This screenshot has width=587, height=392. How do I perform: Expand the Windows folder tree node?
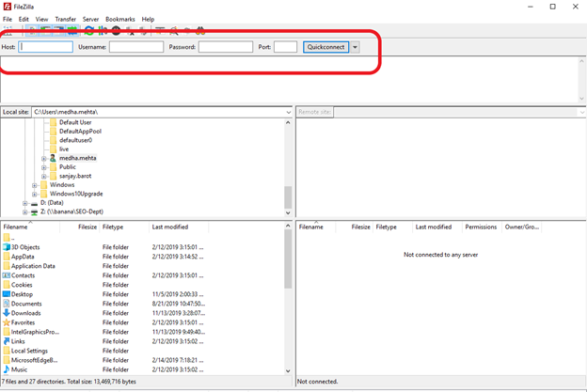click(x=35, y=185)
